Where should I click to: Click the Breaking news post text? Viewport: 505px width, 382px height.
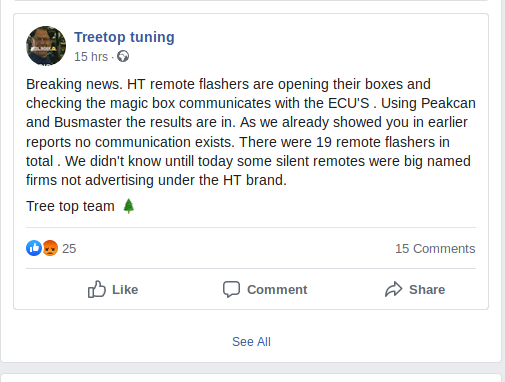251,132
